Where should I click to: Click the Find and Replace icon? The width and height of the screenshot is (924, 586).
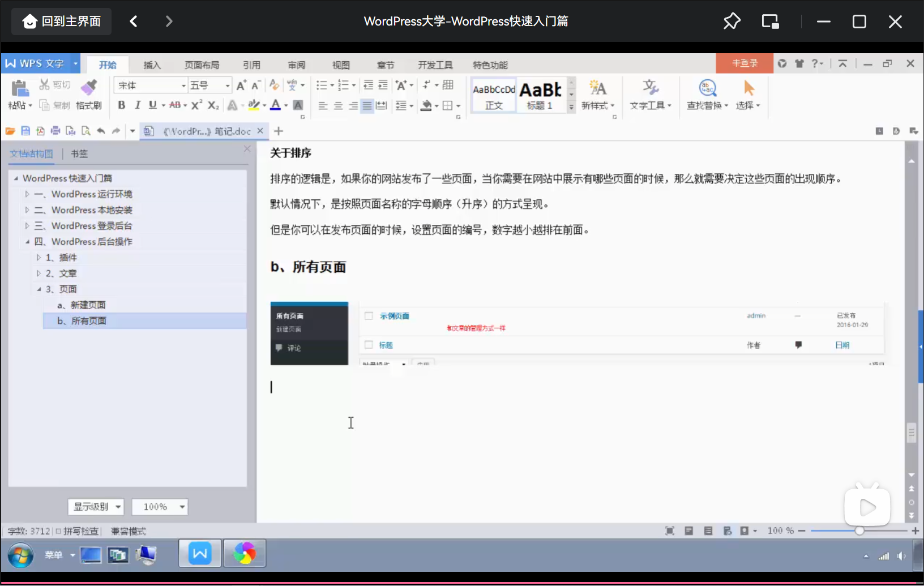pyautogui.click(x=707, y=88)
